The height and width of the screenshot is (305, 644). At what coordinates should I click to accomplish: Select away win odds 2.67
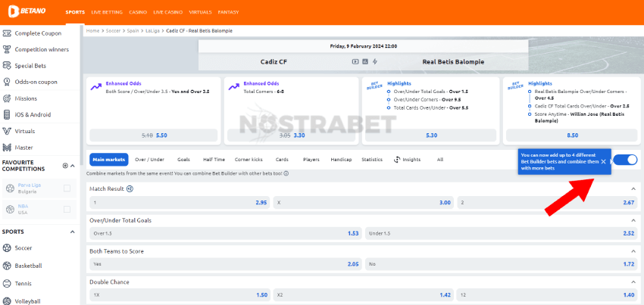coord(548,202)
